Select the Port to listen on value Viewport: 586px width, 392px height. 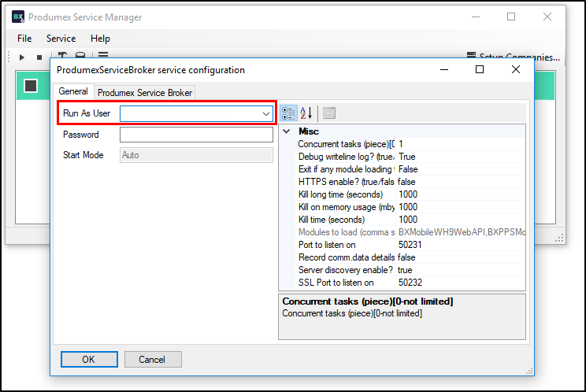tap(460, 245)
